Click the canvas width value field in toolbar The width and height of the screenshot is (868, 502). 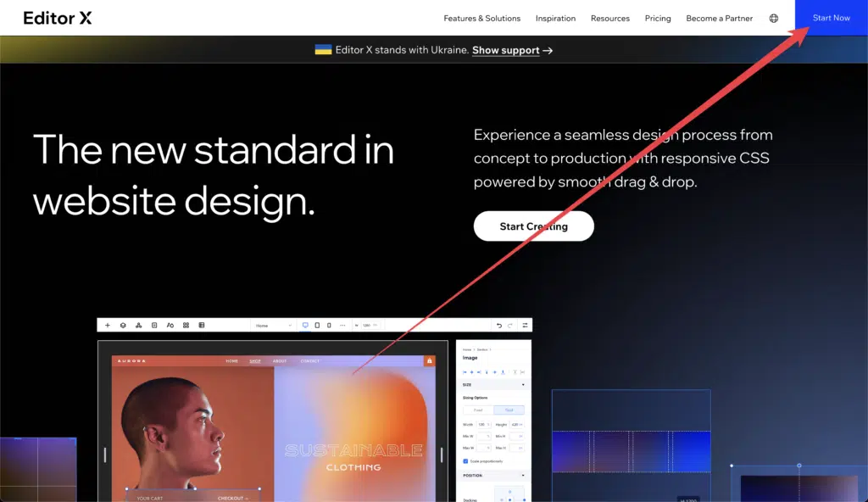coord(370,326)
